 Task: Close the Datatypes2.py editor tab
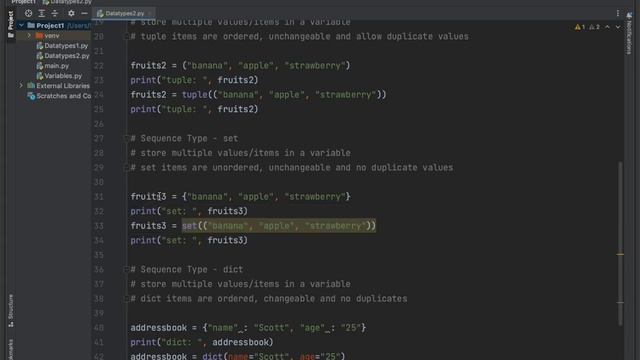pos(149,13)
